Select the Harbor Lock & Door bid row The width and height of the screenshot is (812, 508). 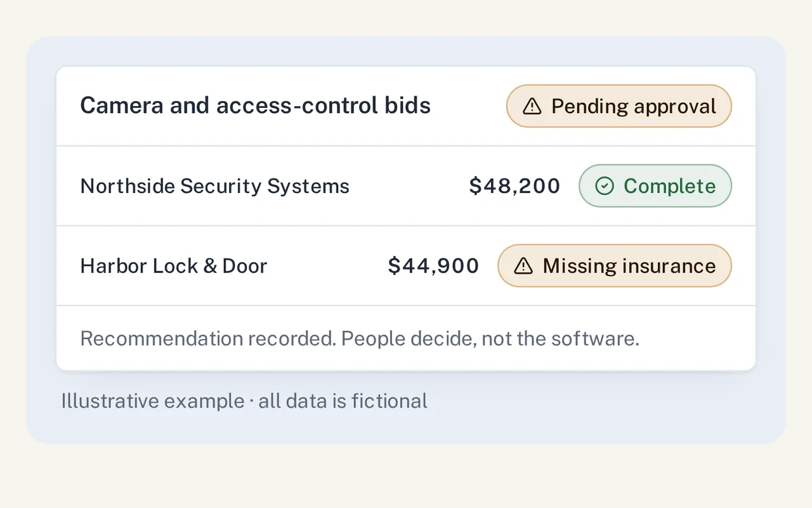tap(406, 266)
